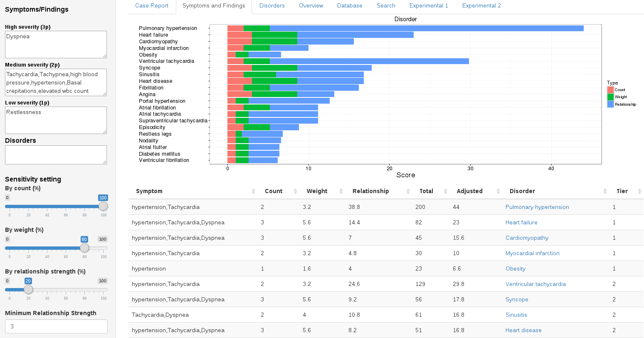The height and width of the screenshot is (338, 644).
Task: Switch to the Disorders tab
Action: (x=272, y=6)
